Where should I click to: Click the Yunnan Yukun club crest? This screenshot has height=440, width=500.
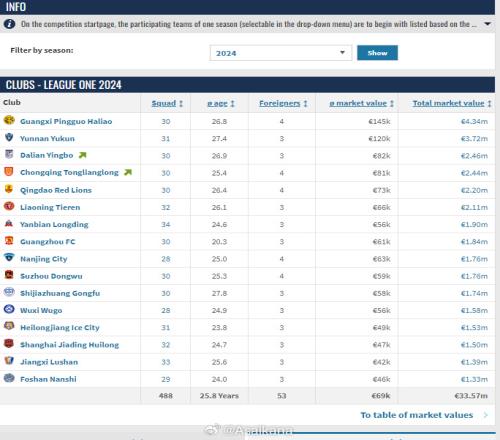(x=9, y=137)
